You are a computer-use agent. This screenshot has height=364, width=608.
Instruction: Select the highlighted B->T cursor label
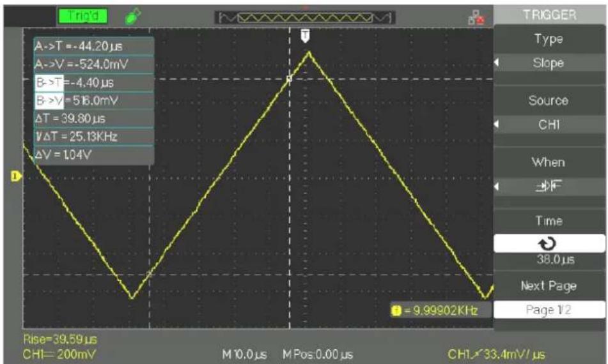49,82
